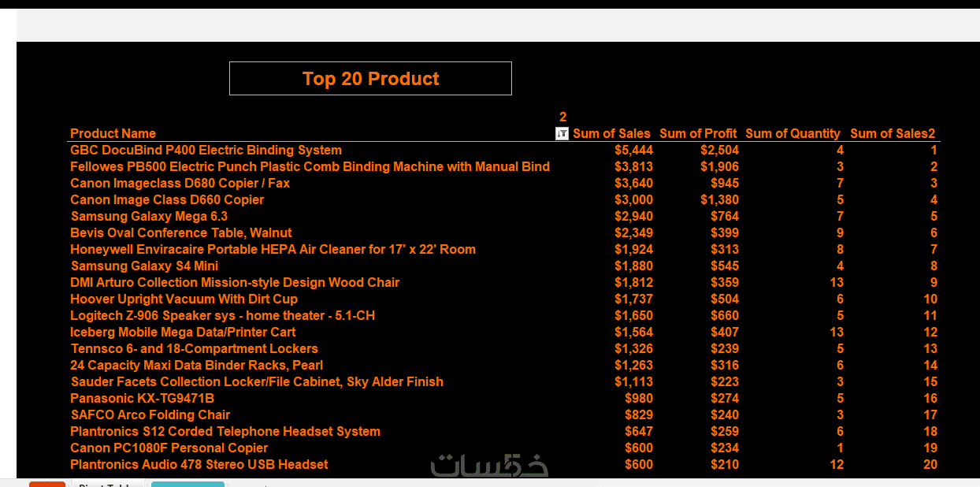Select Logitech Z-906 Speaker sys cell

click(222, 316)
